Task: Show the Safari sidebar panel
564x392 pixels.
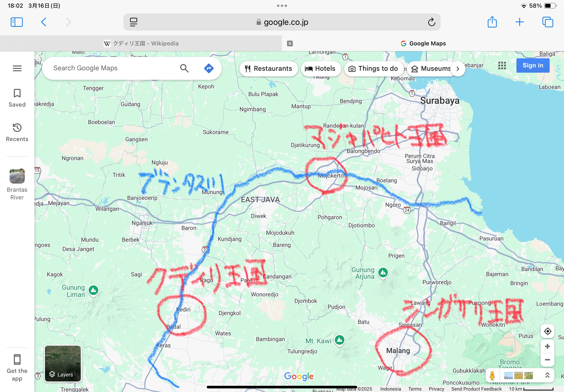Action: 17,22
